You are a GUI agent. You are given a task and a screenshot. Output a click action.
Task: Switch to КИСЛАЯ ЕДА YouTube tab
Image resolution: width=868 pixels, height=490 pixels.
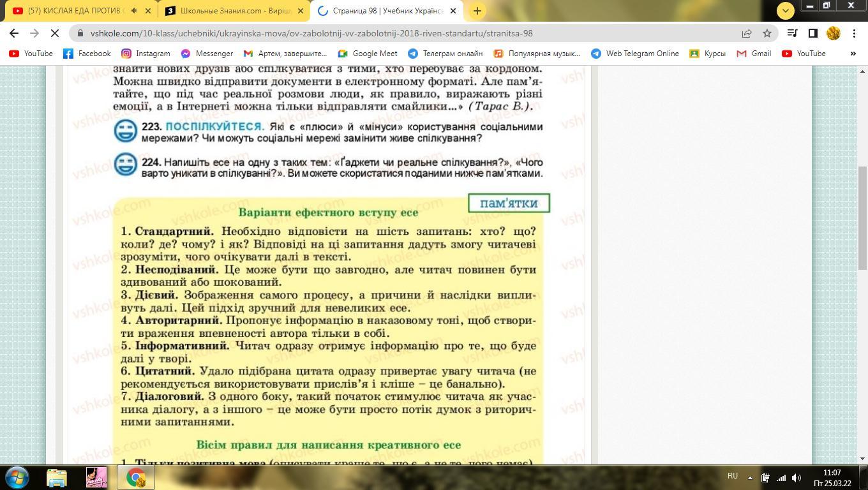point(73,11)
